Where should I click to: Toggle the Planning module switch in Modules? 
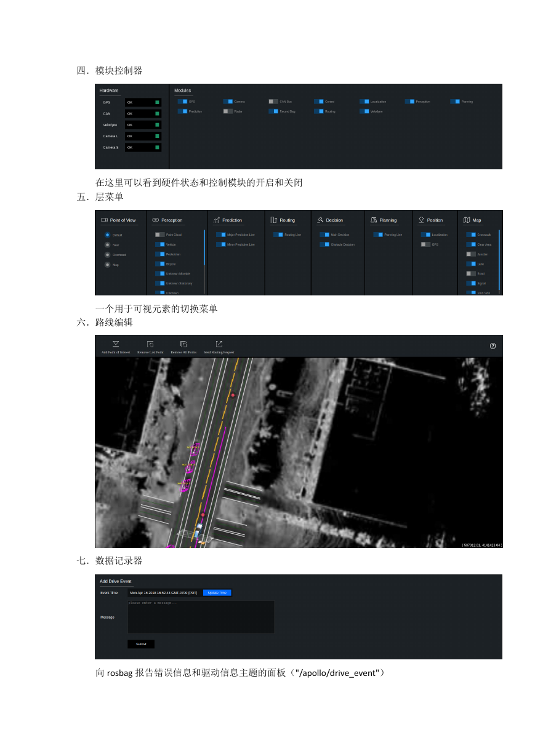(456, 101)
